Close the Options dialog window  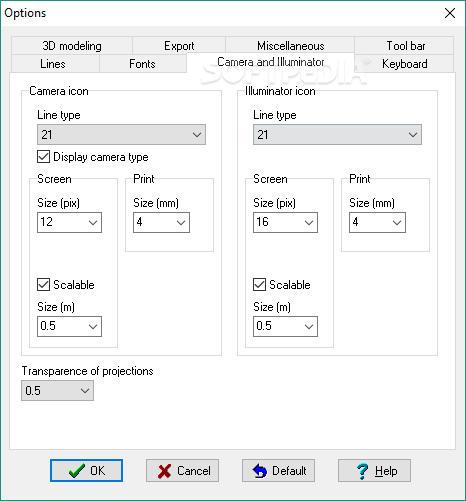click(450, 13)
